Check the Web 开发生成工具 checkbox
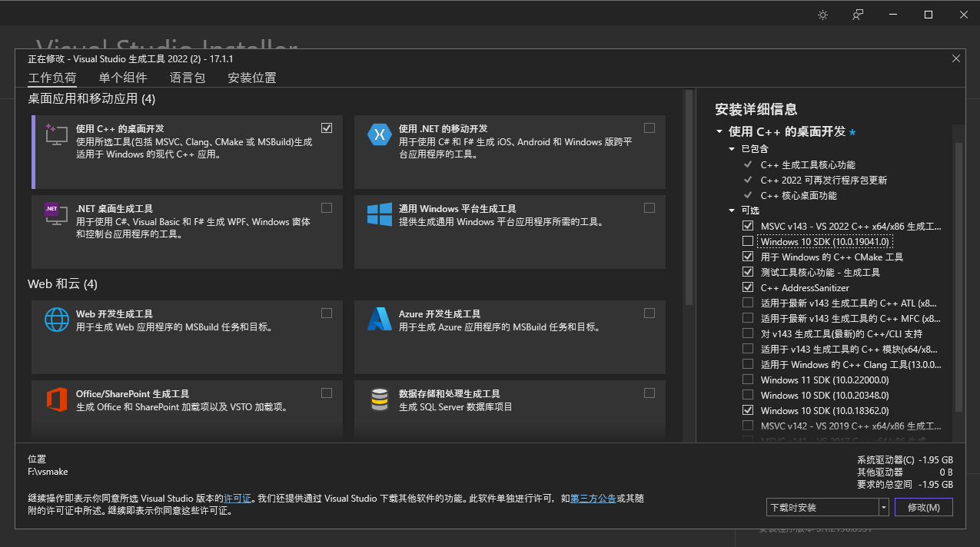The image size is (980, 547). (327, 313)
